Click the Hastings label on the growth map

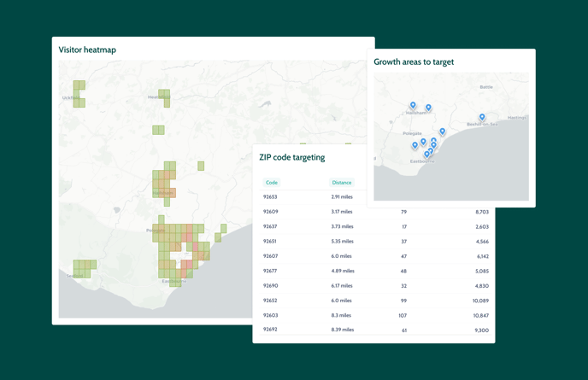(x=517, y=118)
